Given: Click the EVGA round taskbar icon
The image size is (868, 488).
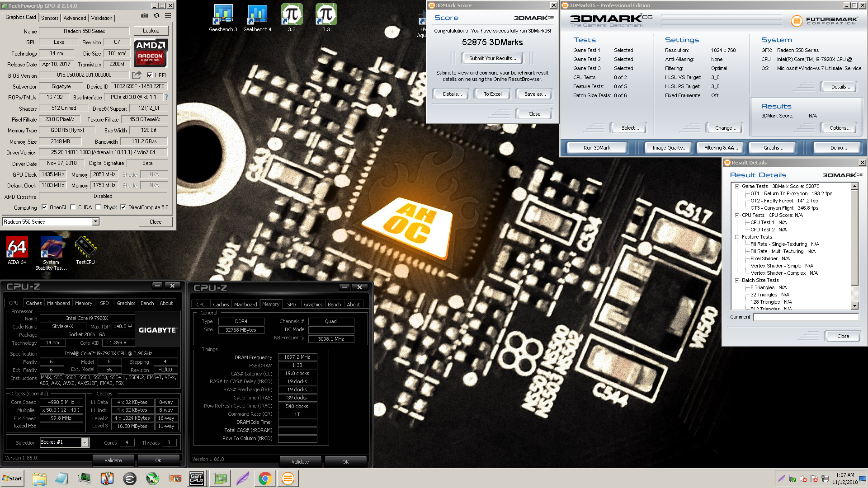Looking at the screenshot, I should 130,479.
